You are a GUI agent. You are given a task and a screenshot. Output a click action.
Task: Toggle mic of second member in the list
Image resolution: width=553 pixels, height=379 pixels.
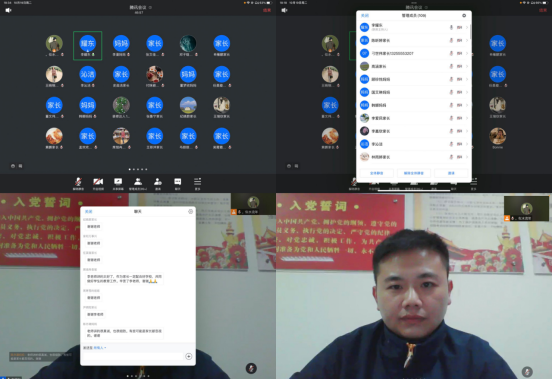point(451,41)
